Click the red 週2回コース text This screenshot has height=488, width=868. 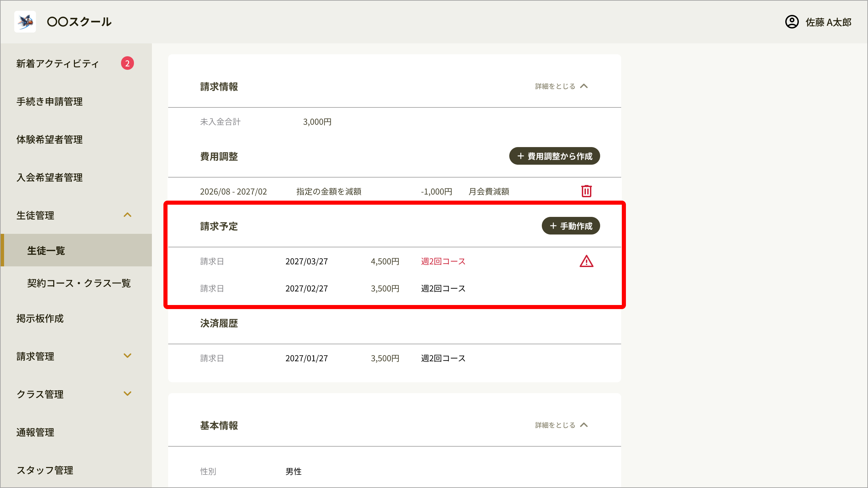tap(443, 261)
